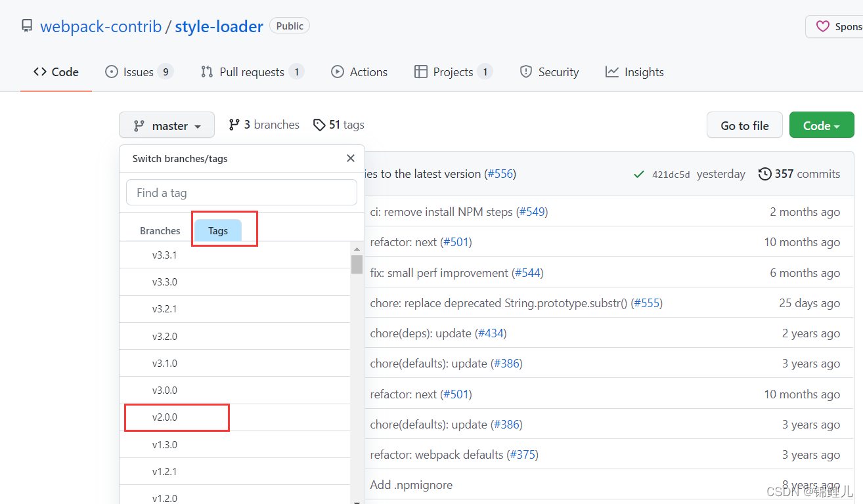Click the Projects count badge 1
This screenshot has width=863, height=504.
(485, 72)
